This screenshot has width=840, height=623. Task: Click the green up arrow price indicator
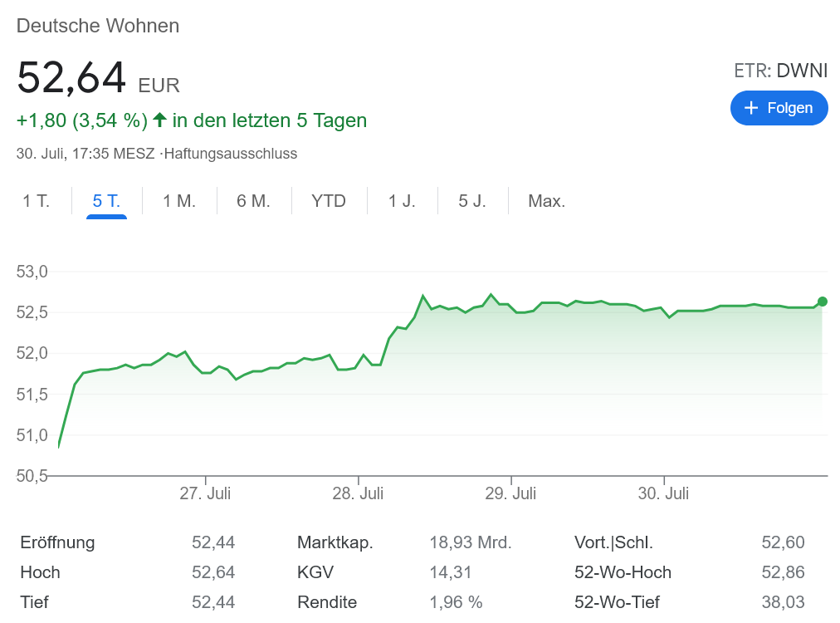[159, 120]
